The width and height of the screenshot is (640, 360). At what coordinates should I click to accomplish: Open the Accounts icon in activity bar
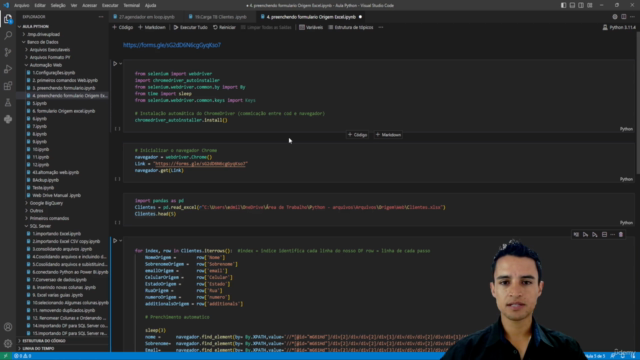pos(8,327)
